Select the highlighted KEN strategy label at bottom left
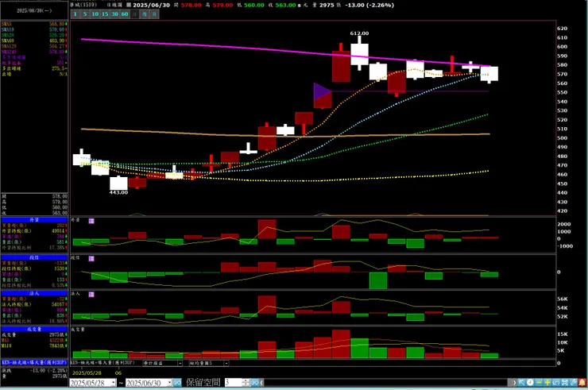 pyautogui.click(x=34, y=363)
